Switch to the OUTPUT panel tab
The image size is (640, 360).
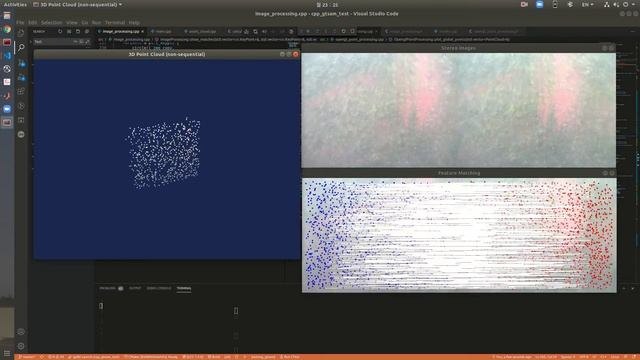[x=135, y=288]
